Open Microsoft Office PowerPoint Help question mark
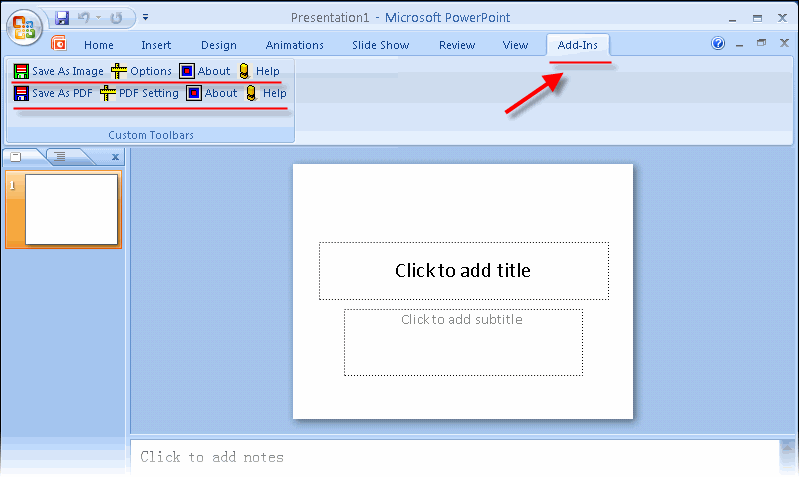 tap(717, 44)
